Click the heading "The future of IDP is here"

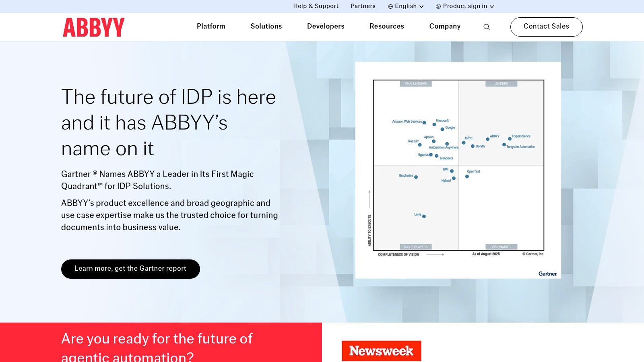pos(169,97)
